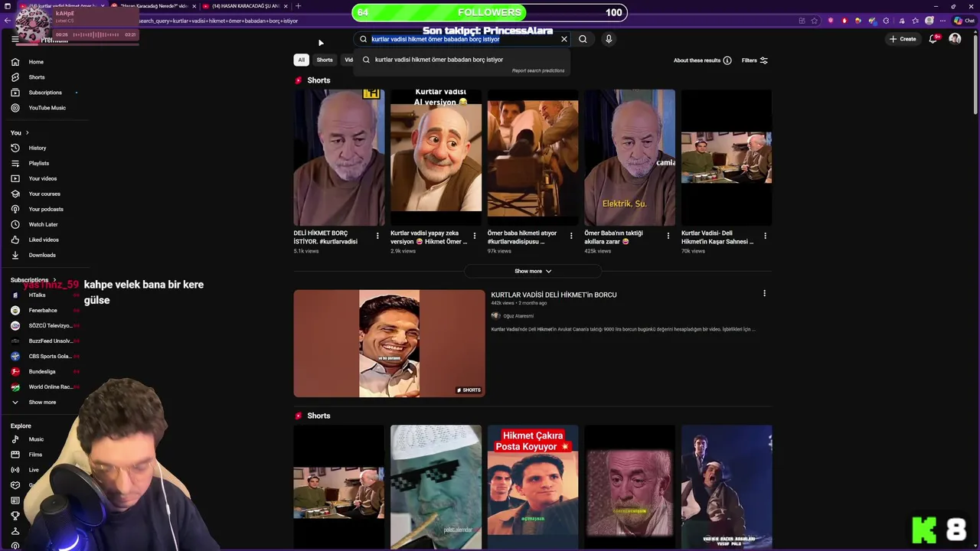Expand the You section chevron

27,132
